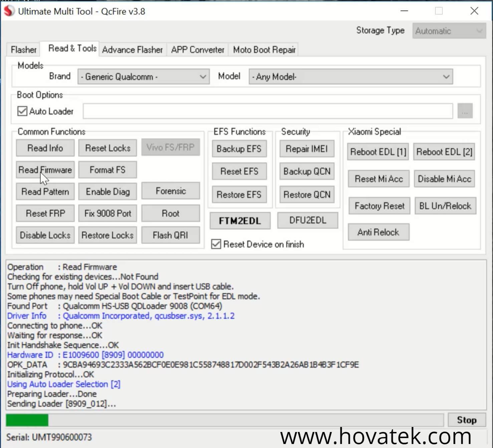Screen dimensions: 493x448
Task: Click the Read Info button
Action: pyautogui.click(x=45, y=148)
